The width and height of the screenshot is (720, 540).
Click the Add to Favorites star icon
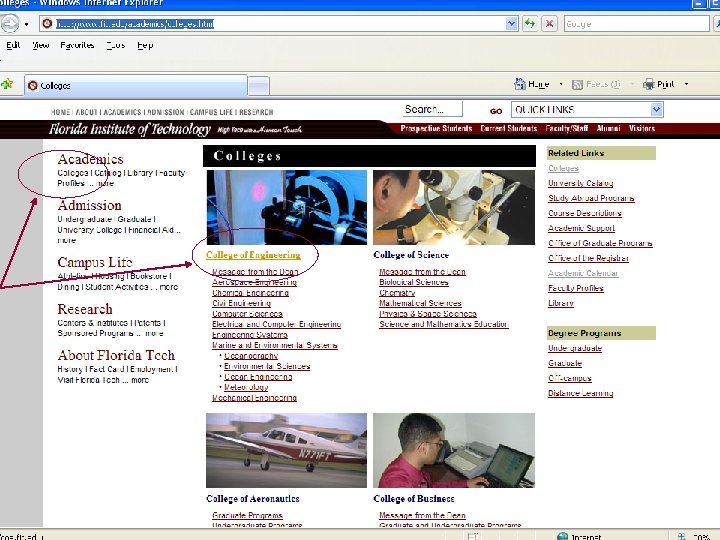[7, 84]
